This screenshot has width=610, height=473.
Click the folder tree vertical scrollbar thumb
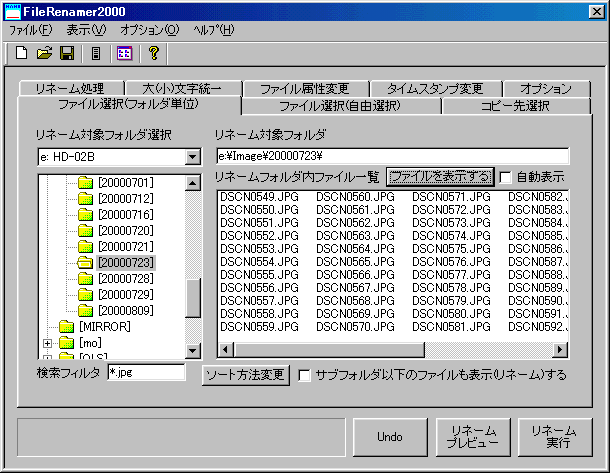tap(193, 298)
